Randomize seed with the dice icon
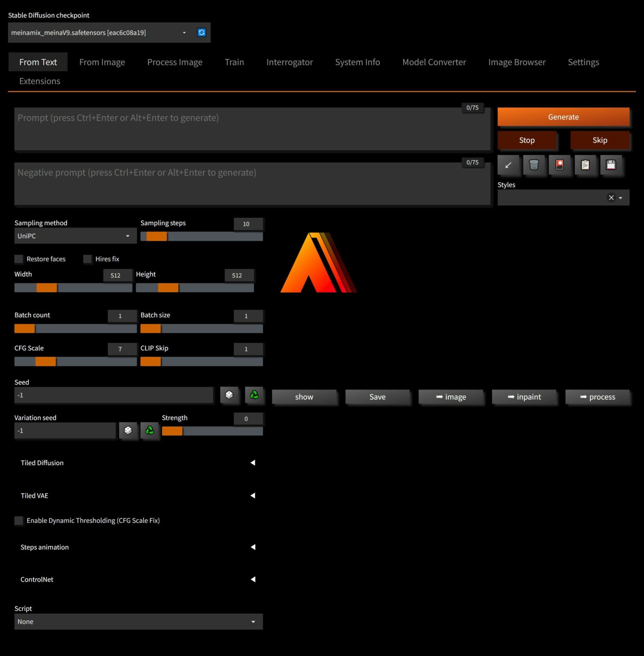This screenshot has height=656, width=644. [x=229, y=395]
